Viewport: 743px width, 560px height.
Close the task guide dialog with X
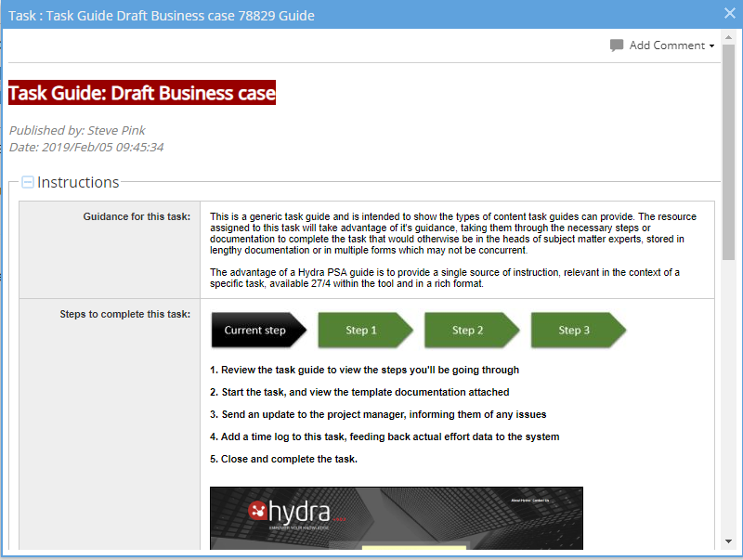pyautogui.click(x=730, y=13)
